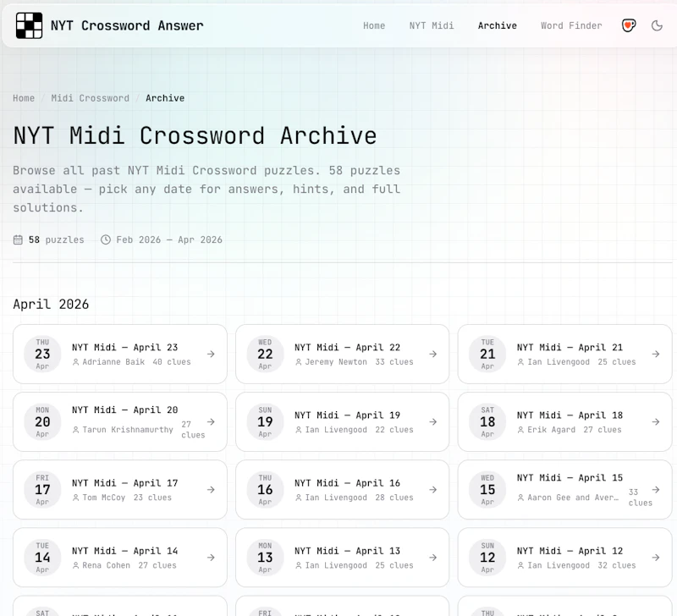Open the NYT Midi – April 15 card
Screen dimensions: 677x616
tap(564, 490)
